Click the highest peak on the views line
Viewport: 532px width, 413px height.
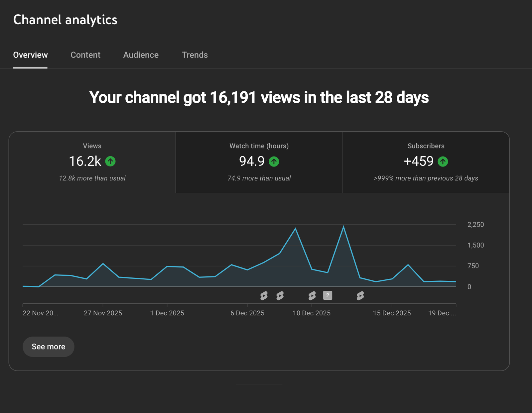coord(343,227)
